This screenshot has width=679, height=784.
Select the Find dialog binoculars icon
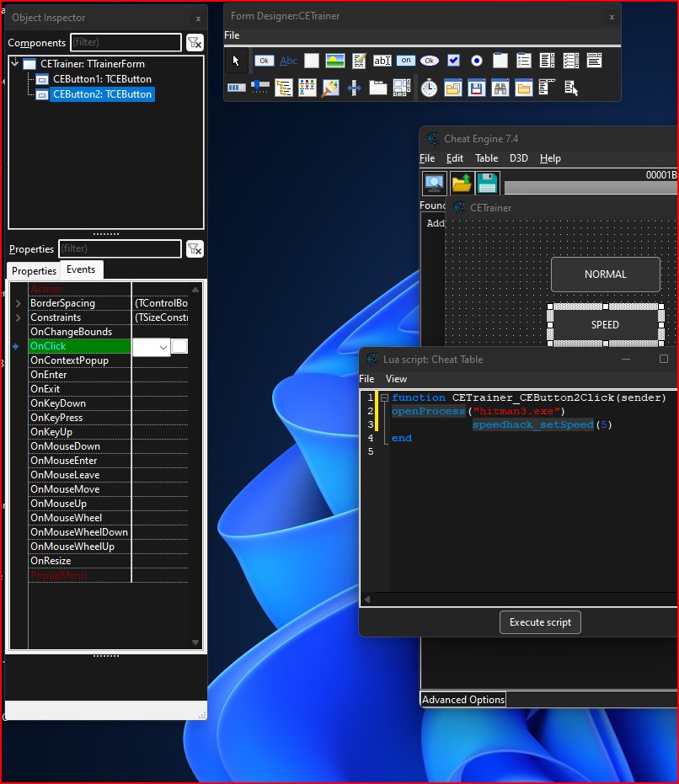pos(500,88)
